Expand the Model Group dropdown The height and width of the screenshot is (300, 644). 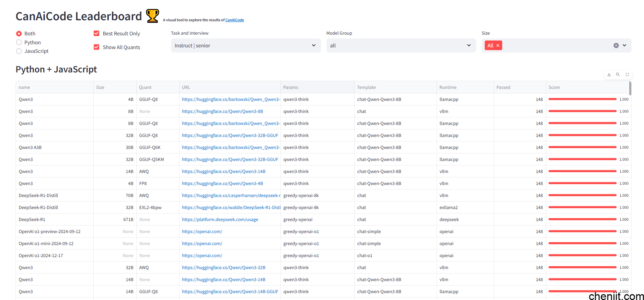[401, 46]
